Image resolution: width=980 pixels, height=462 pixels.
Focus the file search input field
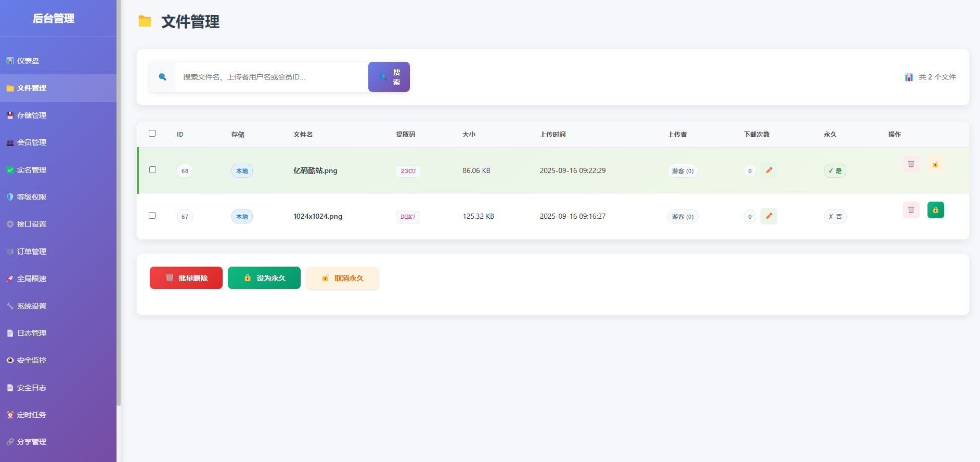point(272,77)
